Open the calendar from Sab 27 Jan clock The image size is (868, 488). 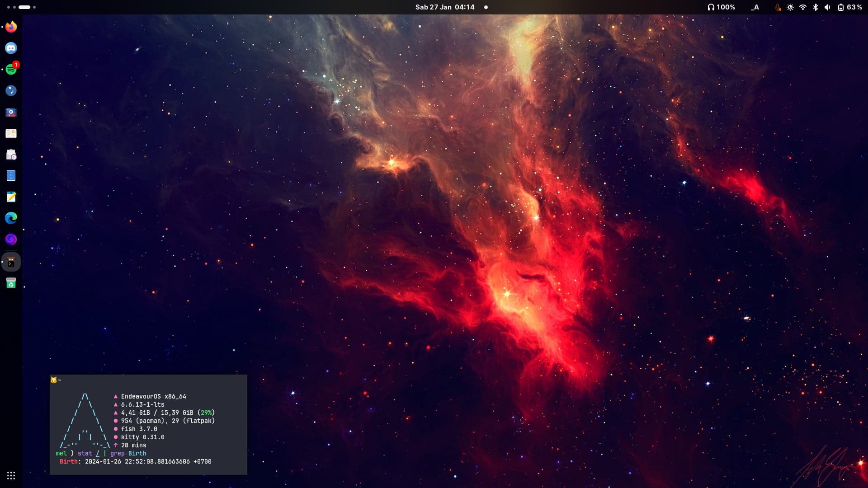[x=445, y=7]
